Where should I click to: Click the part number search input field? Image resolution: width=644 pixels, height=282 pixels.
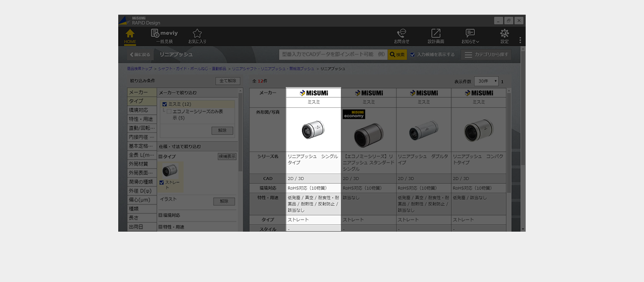click(333, 54)
